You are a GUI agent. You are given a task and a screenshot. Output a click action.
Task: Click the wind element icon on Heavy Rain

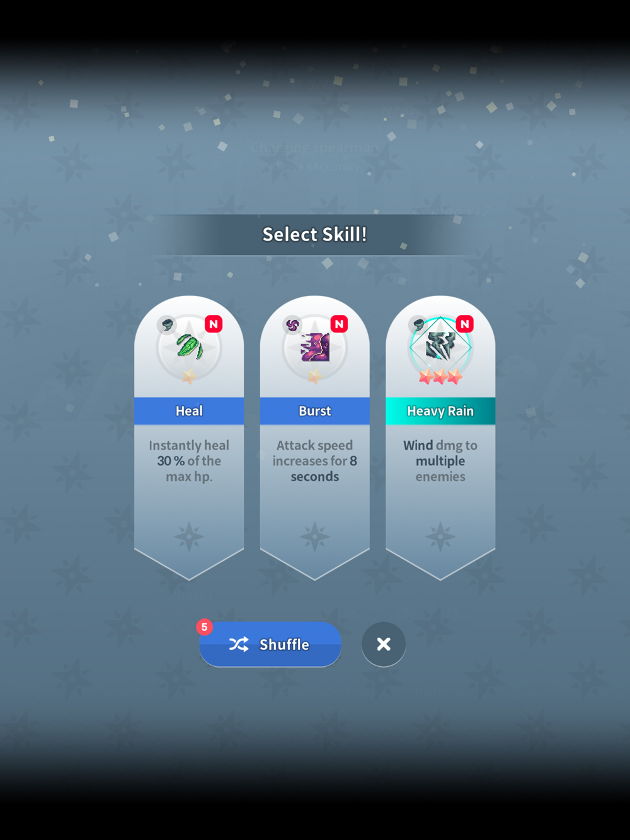[x=418, y=325]
